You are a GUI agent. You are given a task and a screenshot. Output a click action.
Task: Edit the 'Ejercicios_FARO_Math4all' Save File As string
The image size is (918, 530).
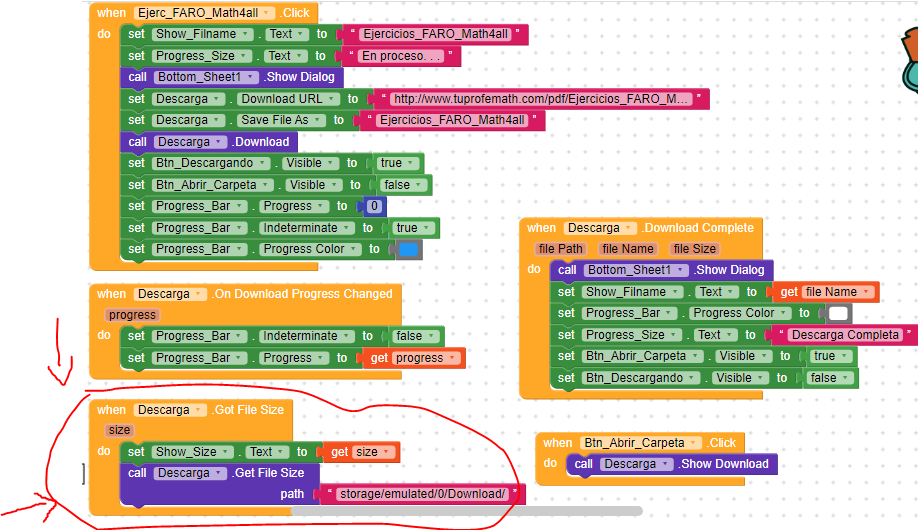coord(452,120)
